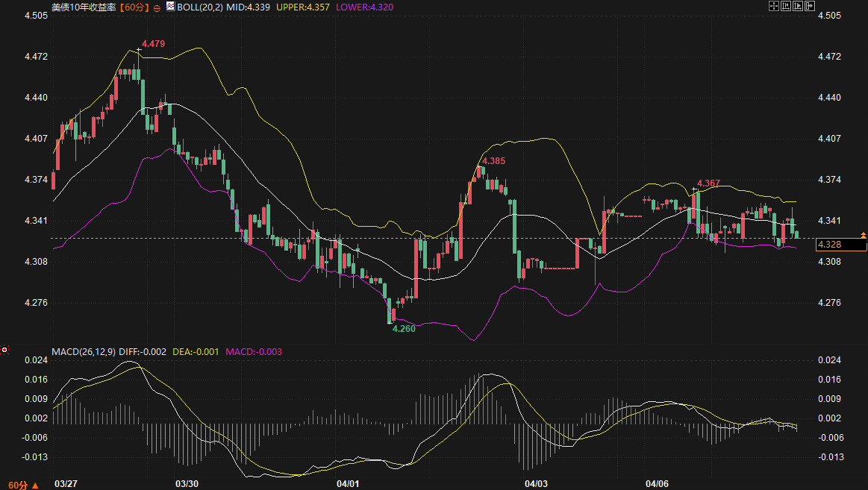Image resolution: width=868 pixels, height=490 pixels.
Task: Click the 【60分】 timeframe label in title
Action: [x=134, y=7]
